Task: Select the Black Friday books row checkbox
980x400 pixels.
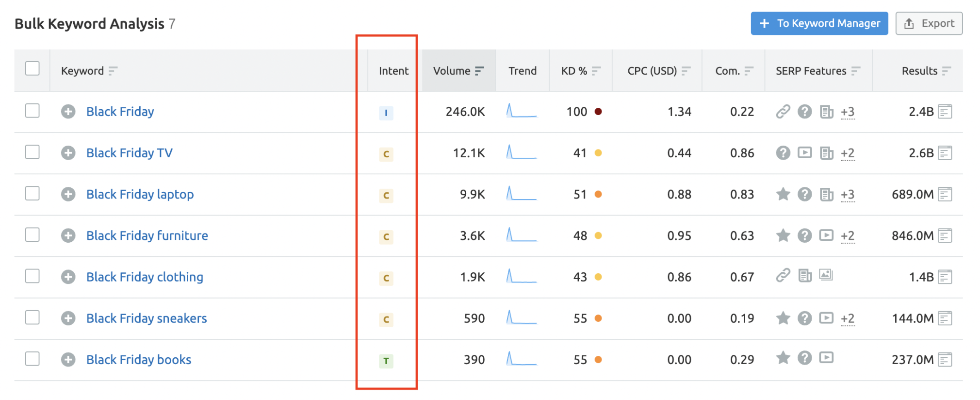Action: click(x=33, y=359)
